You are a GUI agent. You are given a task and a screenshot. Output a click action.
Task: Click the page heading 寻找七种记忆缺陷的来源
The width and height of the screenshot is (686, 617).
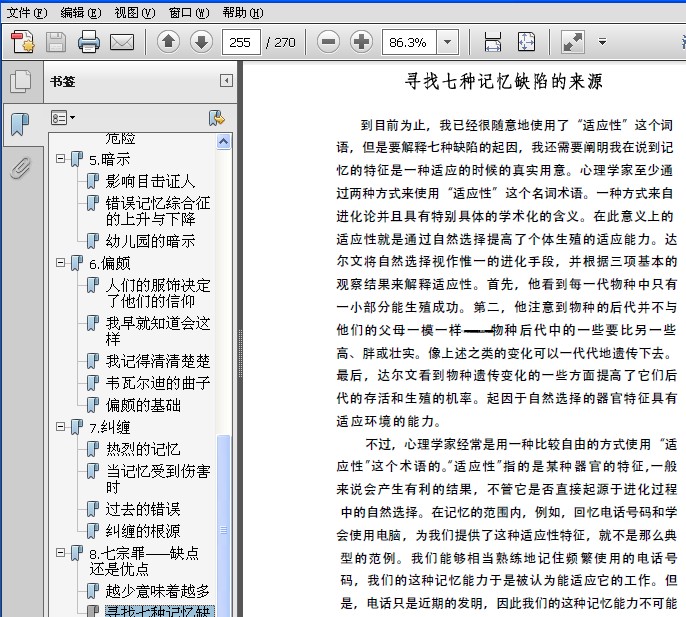(504, 81)
